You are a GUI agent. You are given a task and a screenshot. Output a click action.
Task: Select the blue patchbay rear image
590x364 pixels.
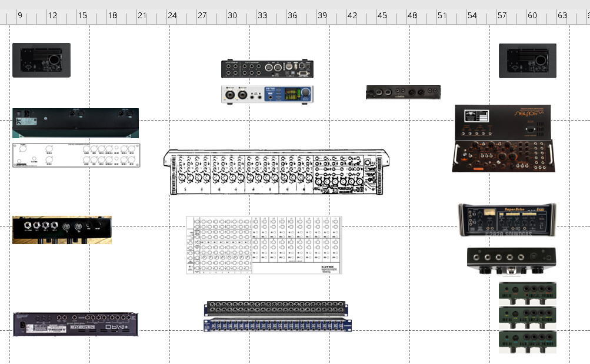tap(278, 325)
